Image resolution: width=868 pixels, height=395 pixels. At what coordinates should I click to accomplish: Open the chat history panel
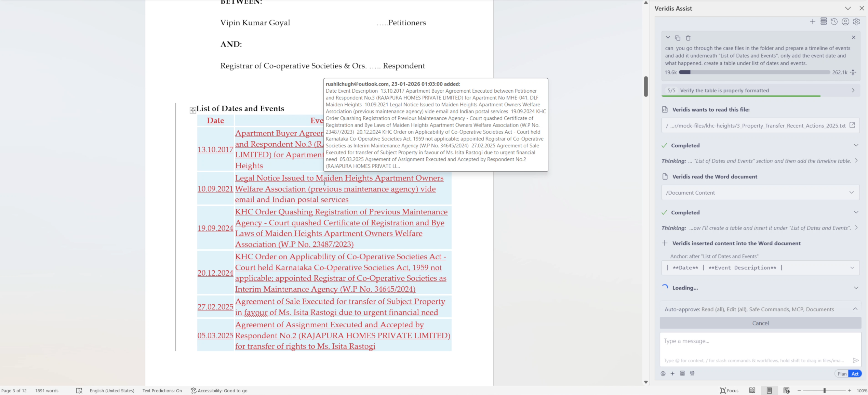click(834, 22)
